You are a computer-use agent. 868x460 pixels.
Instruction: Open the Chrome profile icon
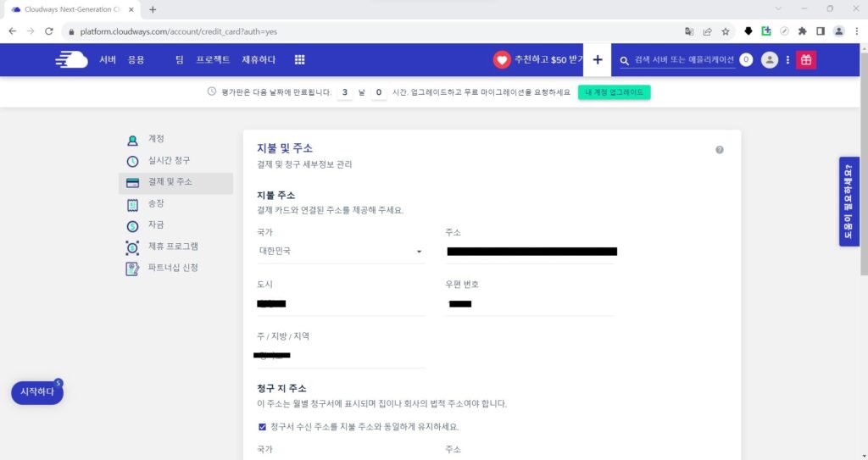point(838,31)
